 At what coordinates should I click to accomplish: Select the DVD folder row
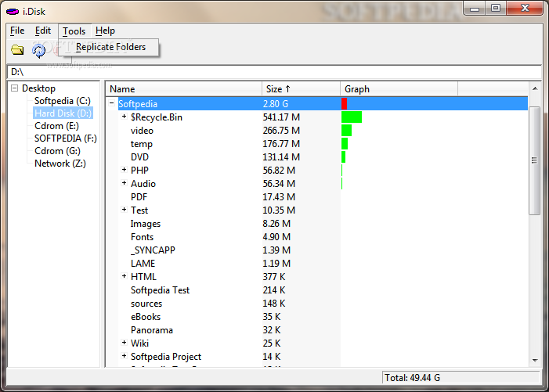coord(317,157)
